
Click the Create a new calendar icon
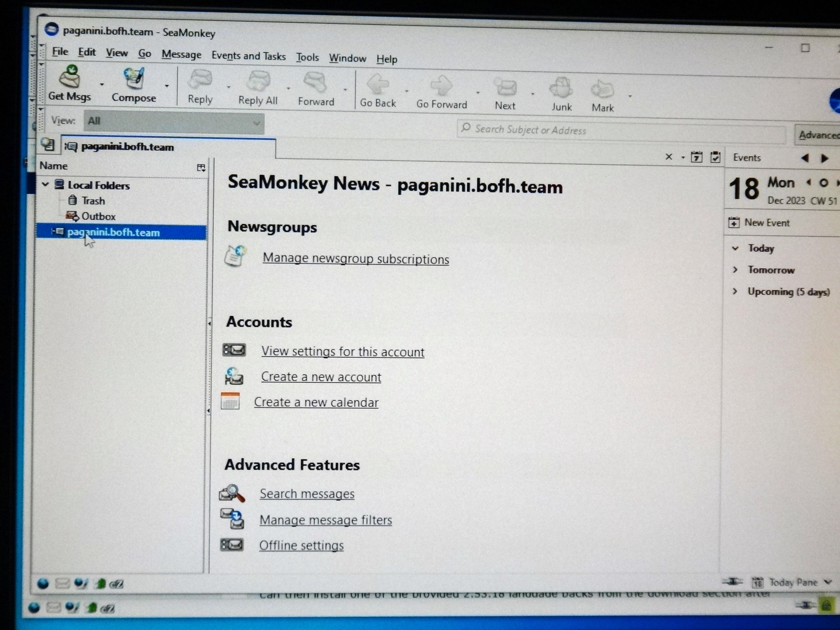(230, 401)
